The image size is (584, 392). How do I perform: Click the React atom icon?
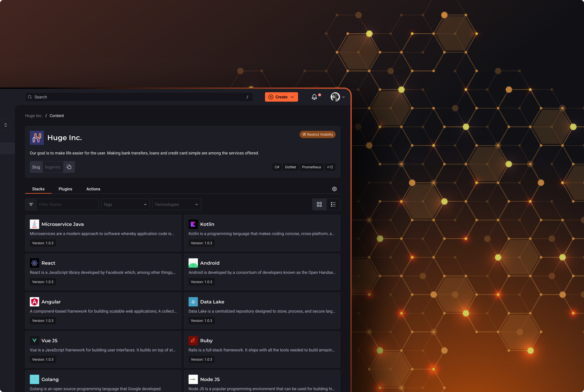point(34,263)
